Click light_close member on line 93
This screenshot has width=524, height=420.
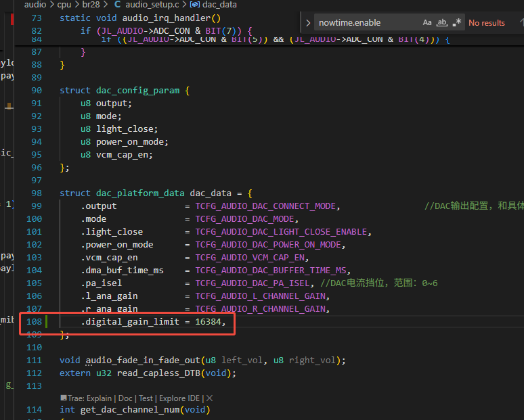click(125, 129)
